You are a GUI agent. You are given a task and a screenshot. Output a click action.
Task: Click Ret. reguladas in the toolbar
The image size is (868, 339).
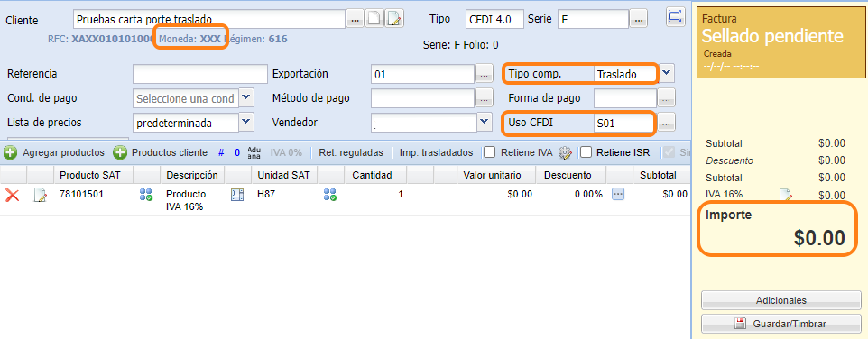(x=351, y=152)
